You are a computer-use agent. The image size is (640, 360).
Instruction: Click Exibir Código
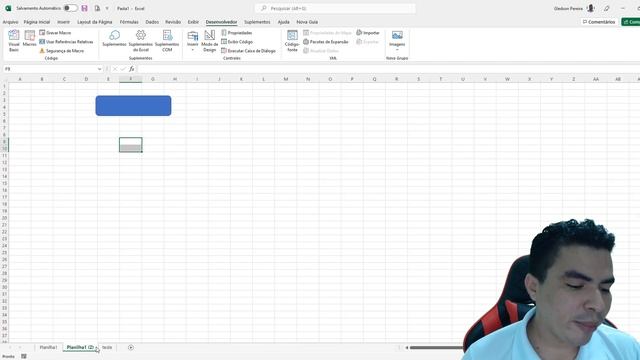(x=237, y=42)
